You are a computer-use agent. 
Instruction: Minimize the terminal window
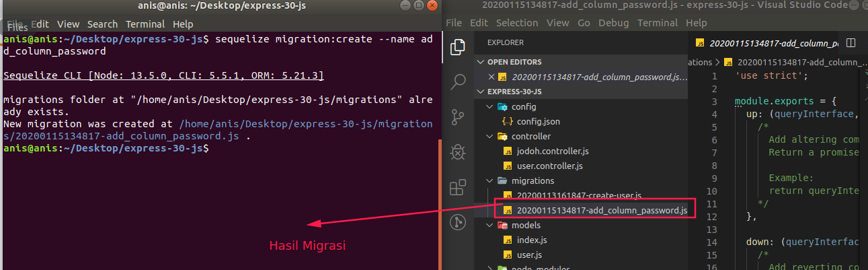coord(406,6)
